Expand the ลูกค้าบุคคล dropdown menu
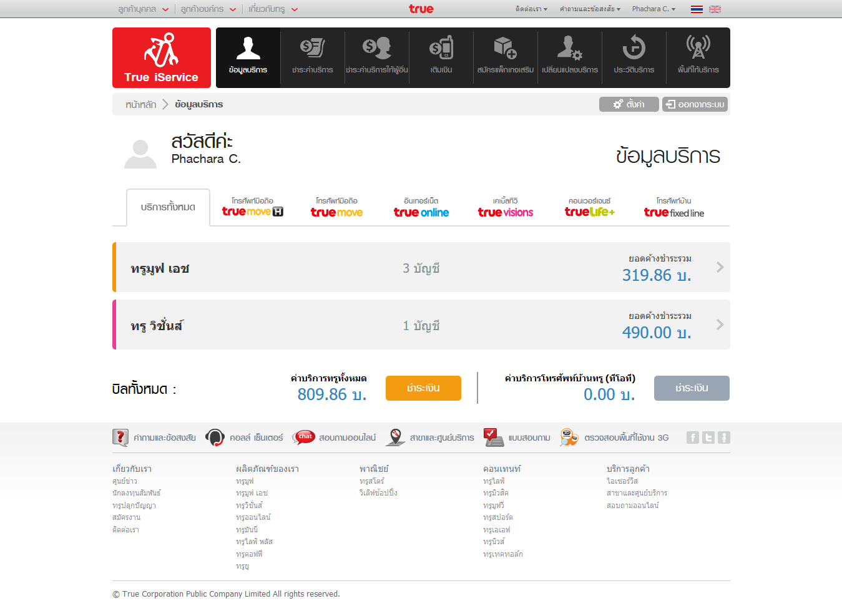 pyautogui.click(x=144, y=9)
